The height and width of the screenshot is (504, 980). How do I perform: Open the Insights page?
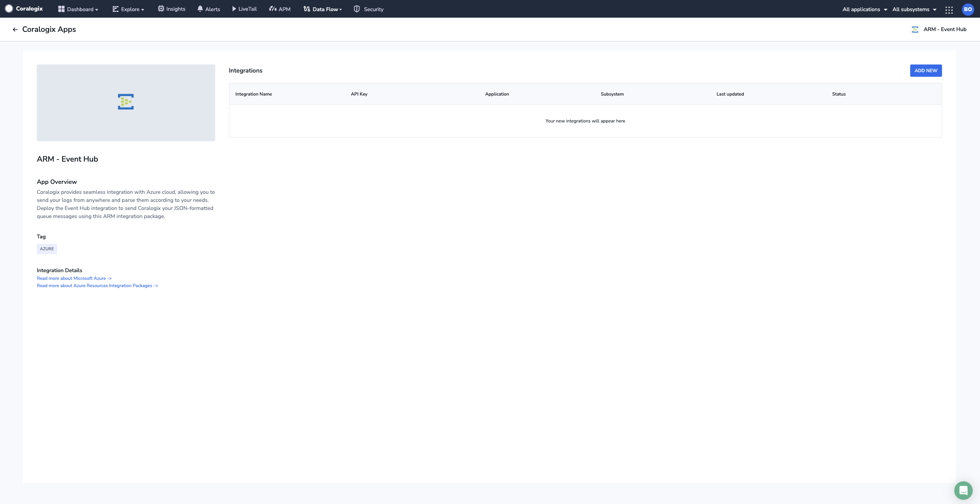pos(171,9)
